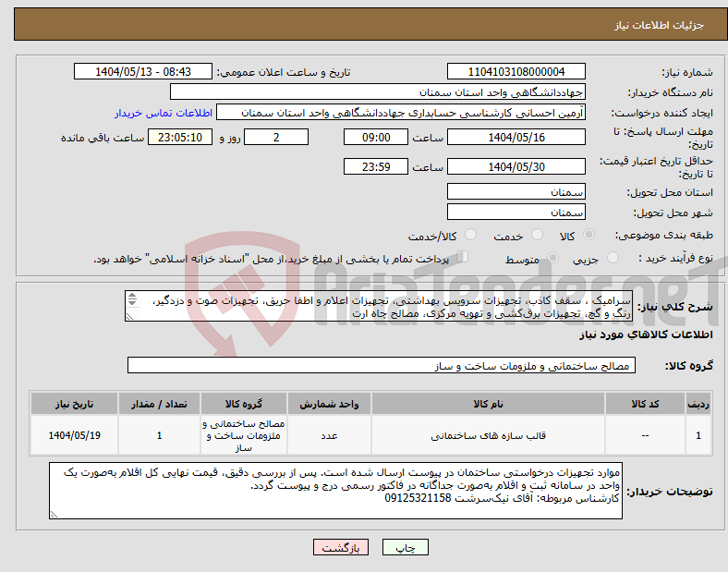
Task: Click the need date cell 1404/05/19
Action: (74, 435)
